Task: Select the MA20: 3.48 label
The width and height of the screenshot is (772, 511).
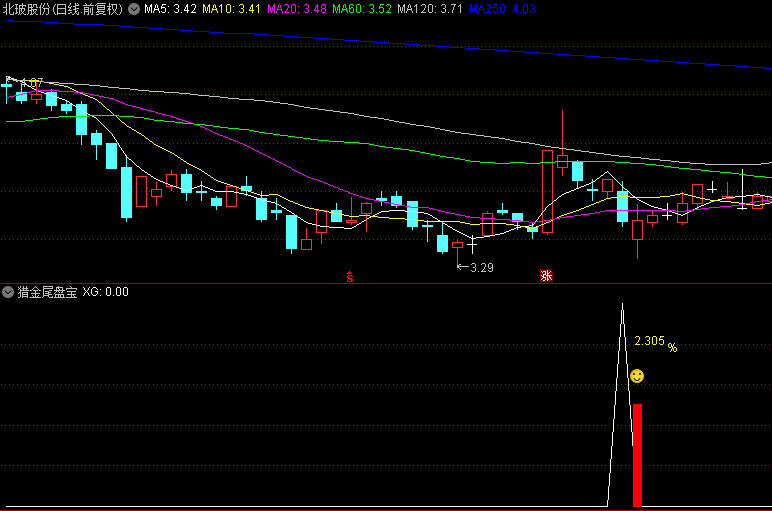Action: pyautogui.click(x=297, y=9)
